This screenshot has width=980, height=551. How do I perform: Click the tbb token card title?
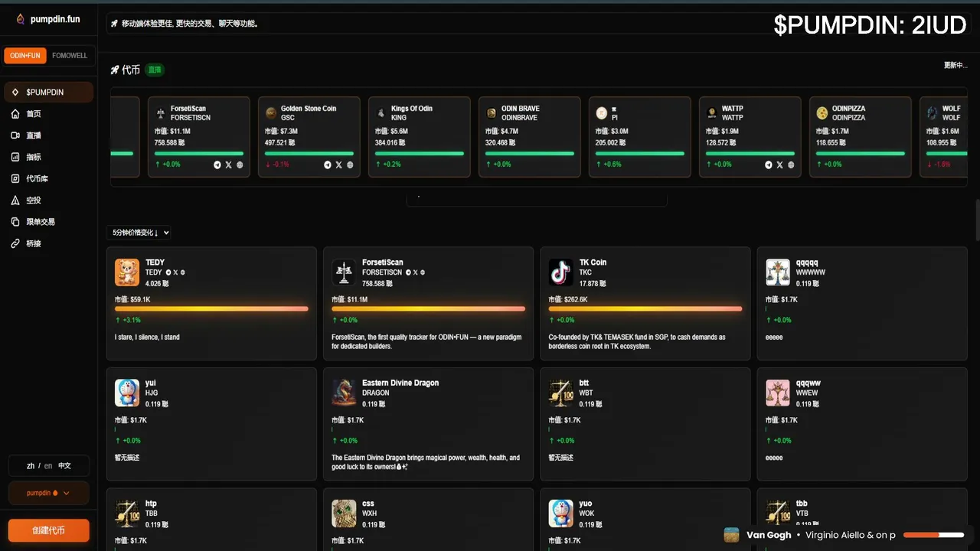click(x=802, y=504)
